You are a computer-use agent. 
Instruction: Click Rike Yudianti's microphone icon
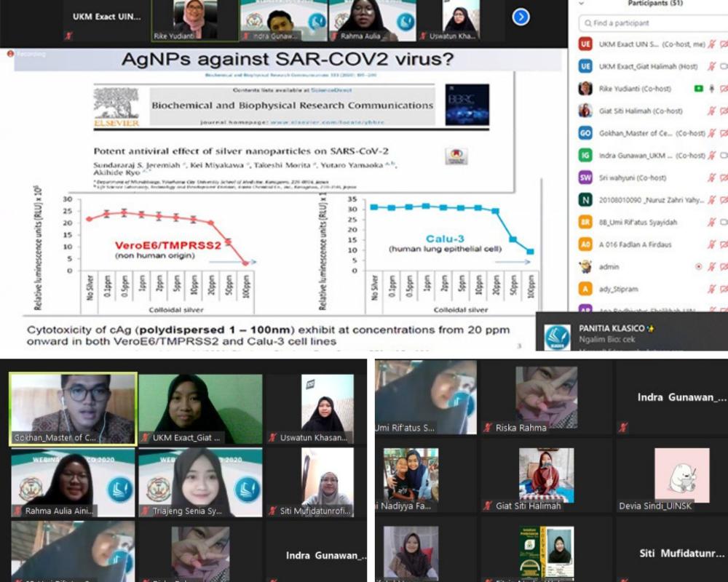click(x=712, y=89)
